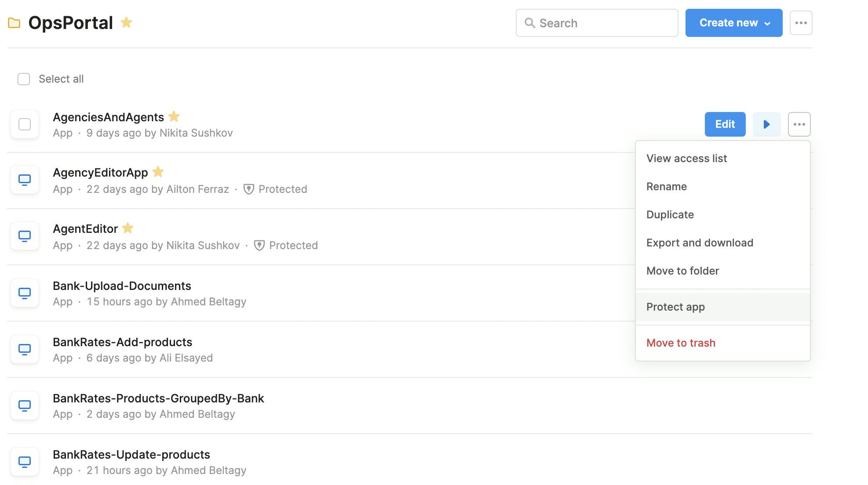
Task: Click the OpsPortal folder icon
Action: coord(14,23)
